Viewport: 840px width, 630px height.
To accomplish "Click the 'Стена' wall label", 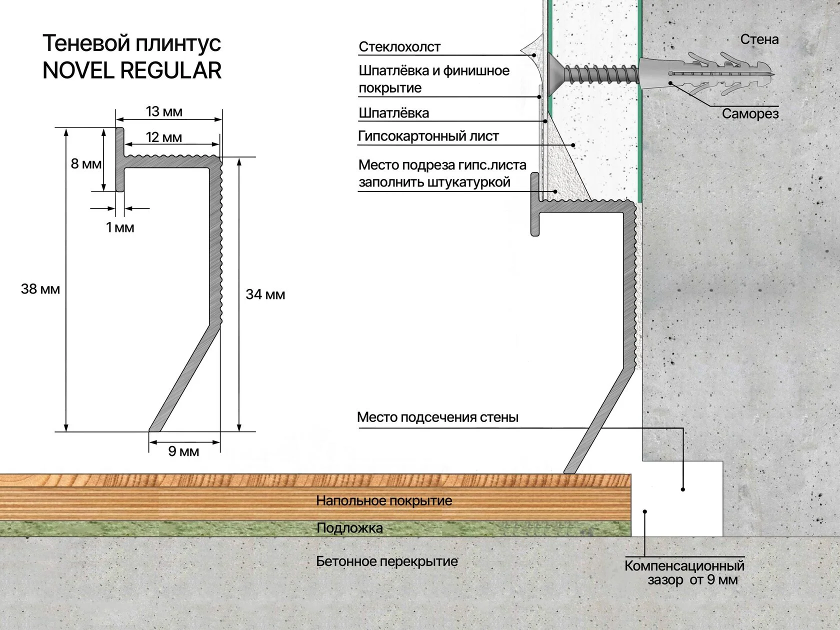I will pyautogui.click(x=759, y=39).
